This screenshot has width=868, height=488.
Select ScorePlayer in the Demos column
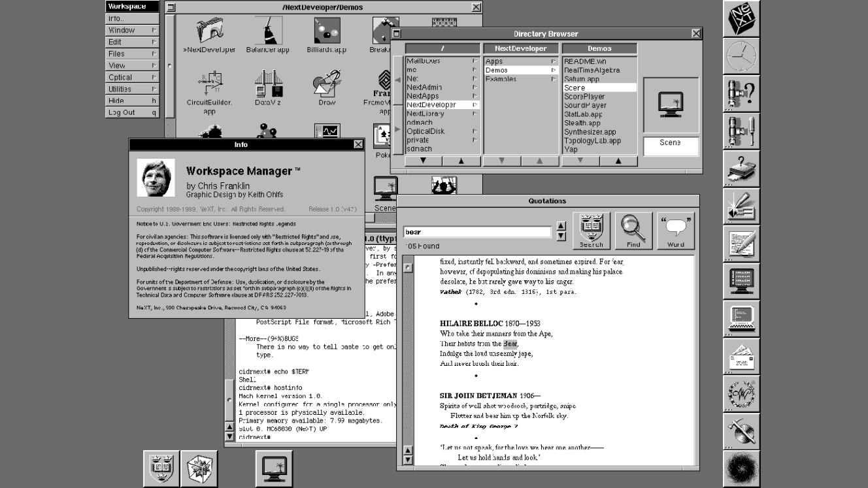pos(599,97)
